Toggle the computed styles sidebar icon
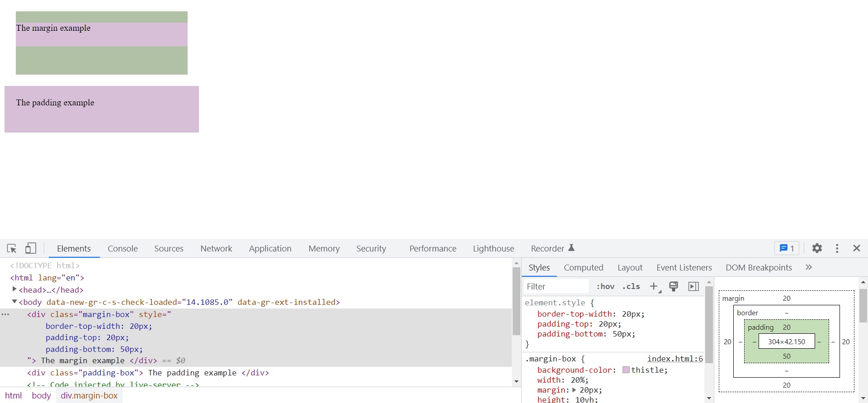868x403 pixels. [x=693, y=286]
